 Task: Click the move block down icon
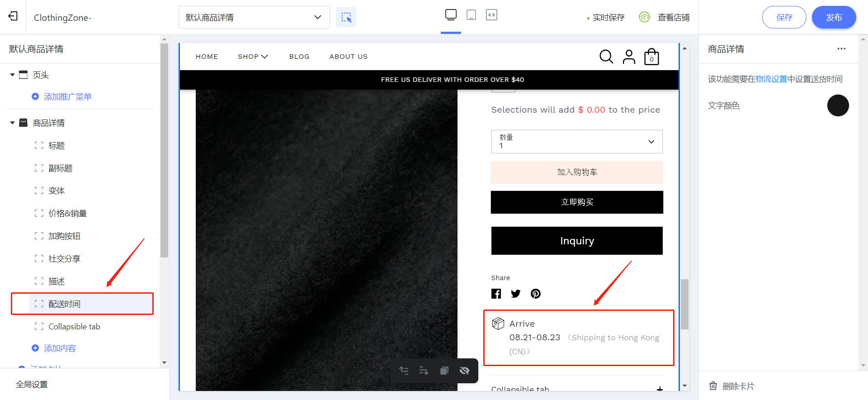pos(424,371)
